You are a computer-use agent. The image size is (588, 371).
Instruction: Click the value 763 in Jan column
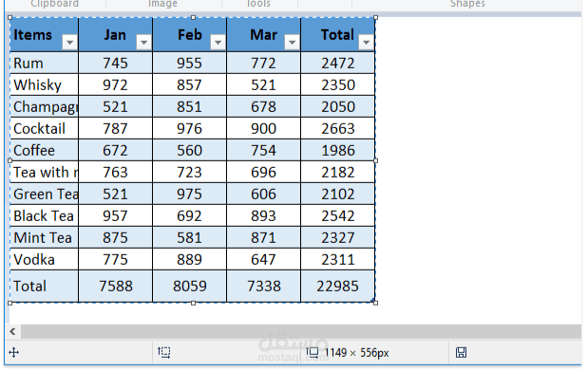coord(116,173)
